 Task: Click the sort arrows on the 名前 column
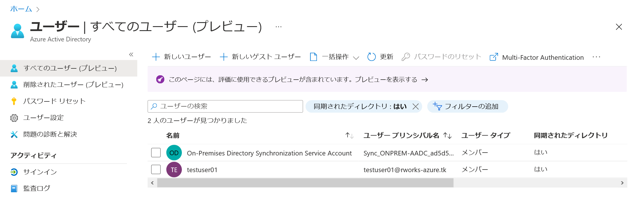[x=350, y=135]
